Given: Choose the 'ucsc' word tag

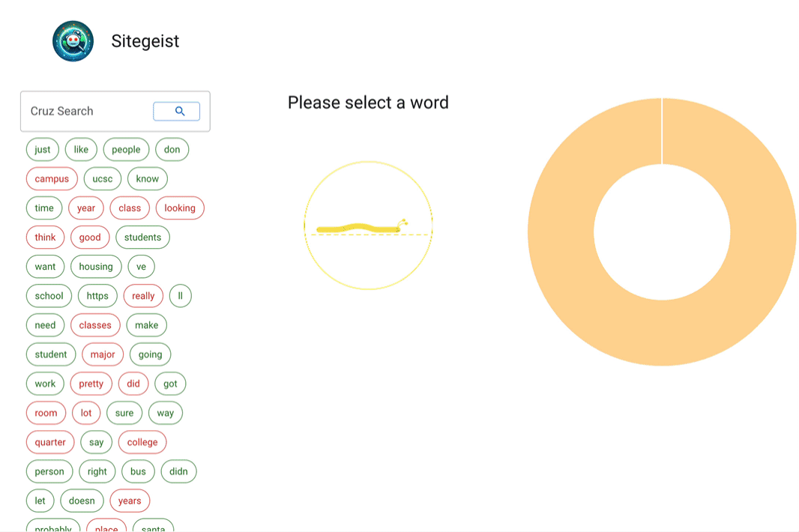Looking at the screenshot, I should [103, 179].
